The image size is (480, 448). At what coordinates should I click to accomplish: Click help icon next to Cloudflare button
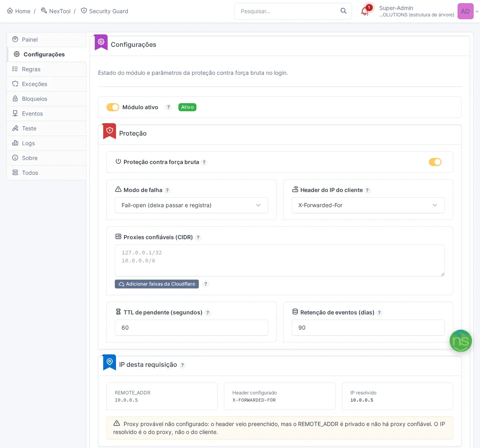pyautogui.click(x=206, y=284)
